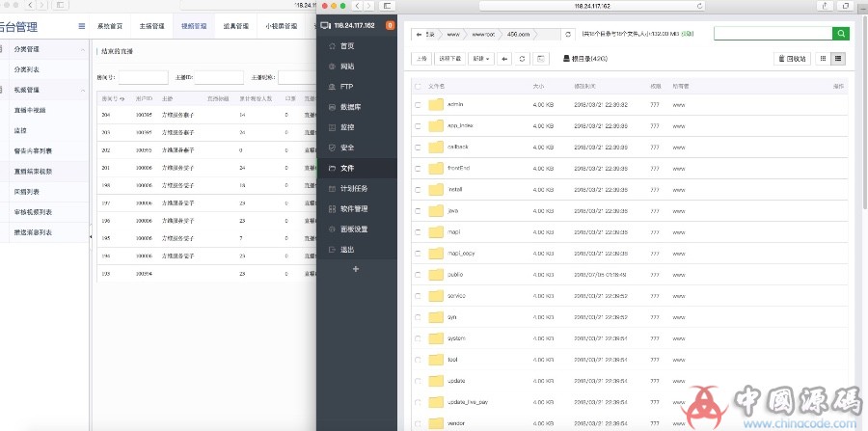Click the vendor folder icon
This screenshot has height=431, width=868.
point(436,423)
